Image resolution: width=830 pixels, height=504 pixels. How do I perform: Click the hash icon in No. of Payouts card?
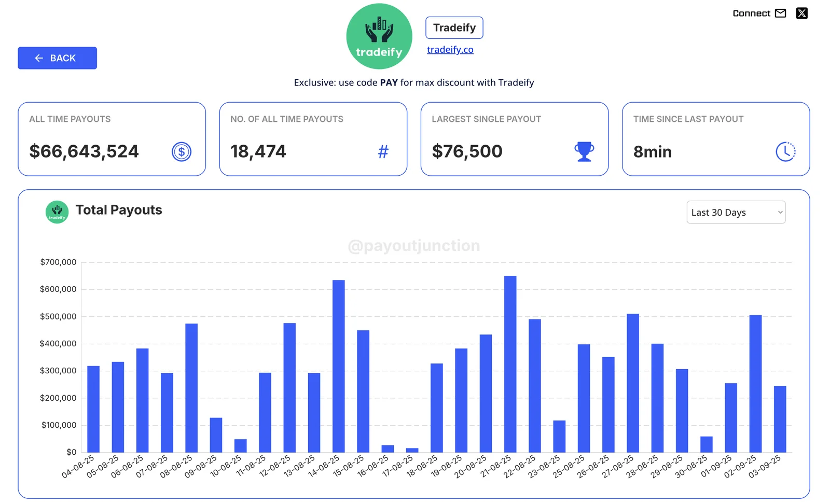pos(383,152)
